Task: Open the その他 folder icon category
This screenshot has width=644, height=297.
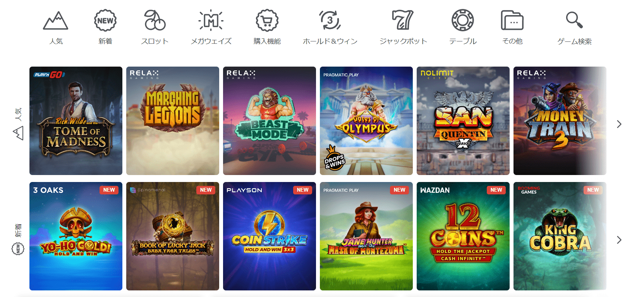Action: [512, 21]
